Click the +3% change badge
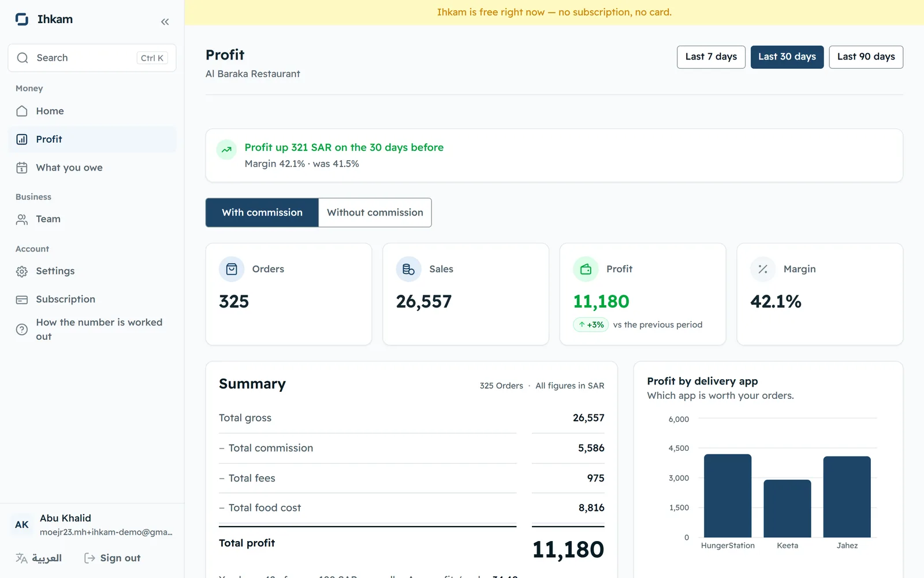Screen dimensions: 924x578 pos(591,325)
